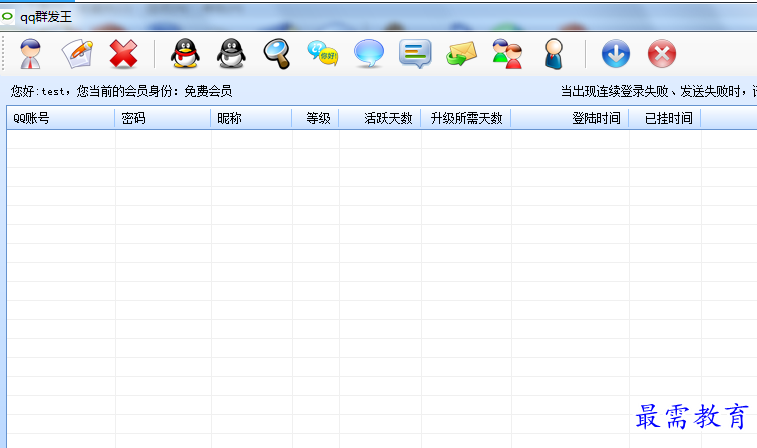Click the red circle close icon
The image size is (757, 448).
click(x=661, y=54)
